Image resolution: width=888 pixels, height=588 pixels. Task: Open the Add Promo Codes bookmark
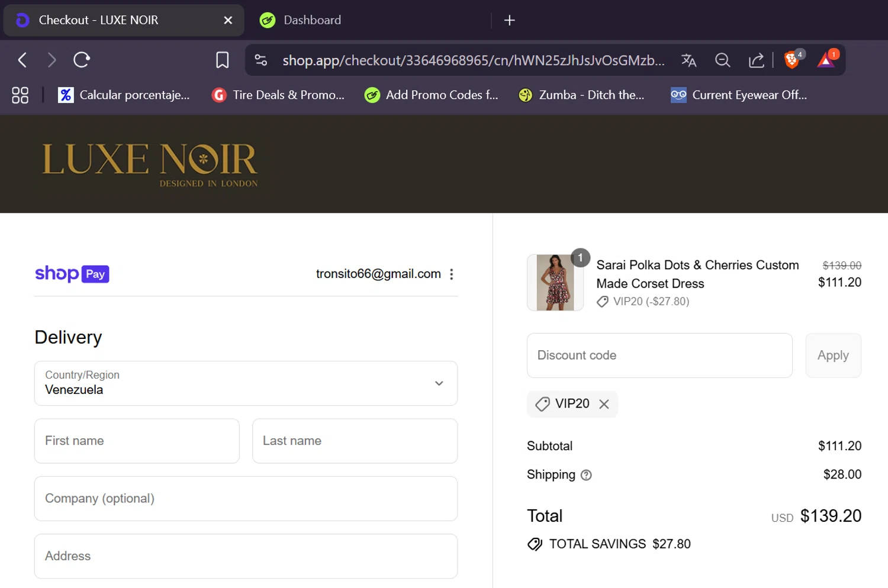432,95
